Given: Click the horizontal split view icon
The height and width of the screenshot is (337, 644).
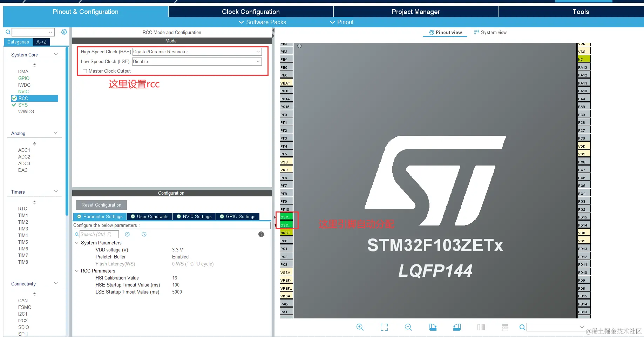Looking at the screenshot, I should pos(505,327).
